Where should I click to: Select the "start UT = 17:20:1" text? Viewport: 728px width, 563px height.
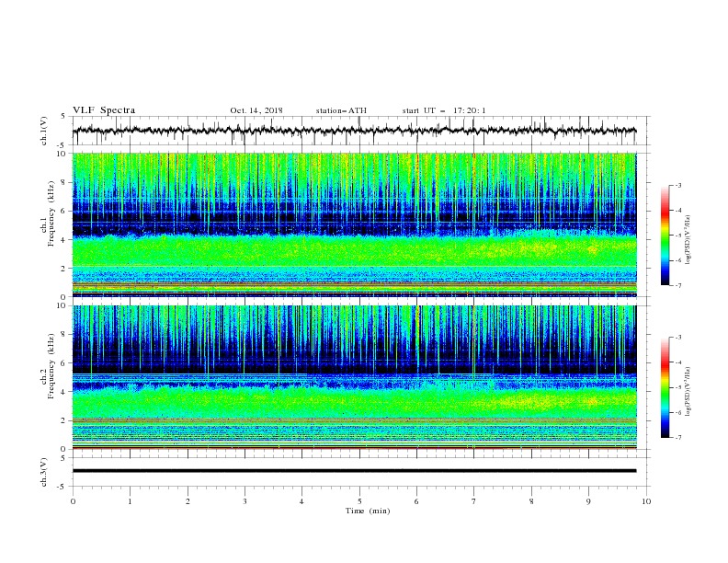click(x=444, y=110)
